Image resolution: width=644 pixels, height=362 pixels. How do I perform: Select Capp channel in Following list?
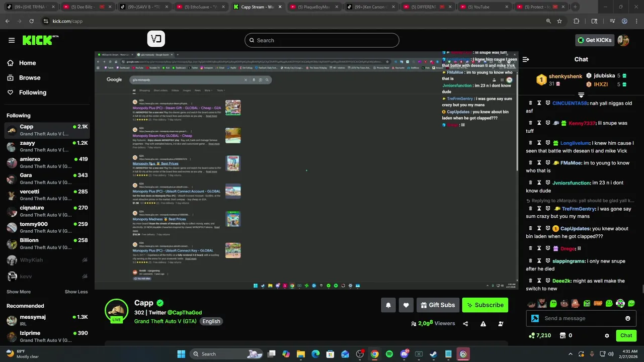tap(47, 130)
